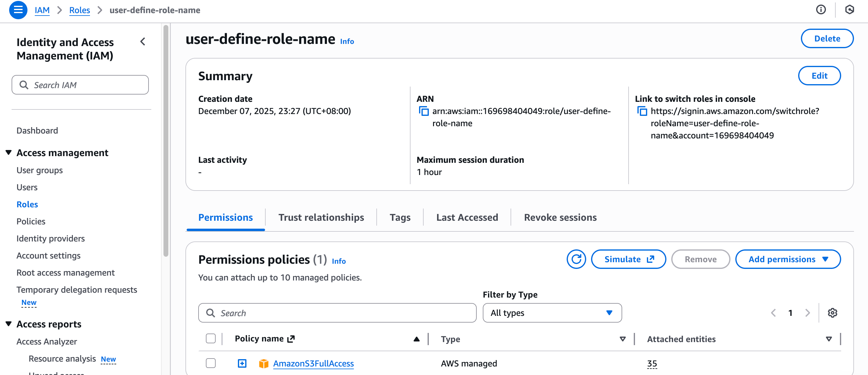Switch to the Trust relationships tab
This screenshot has height=375, width=868.
point(321,217)
